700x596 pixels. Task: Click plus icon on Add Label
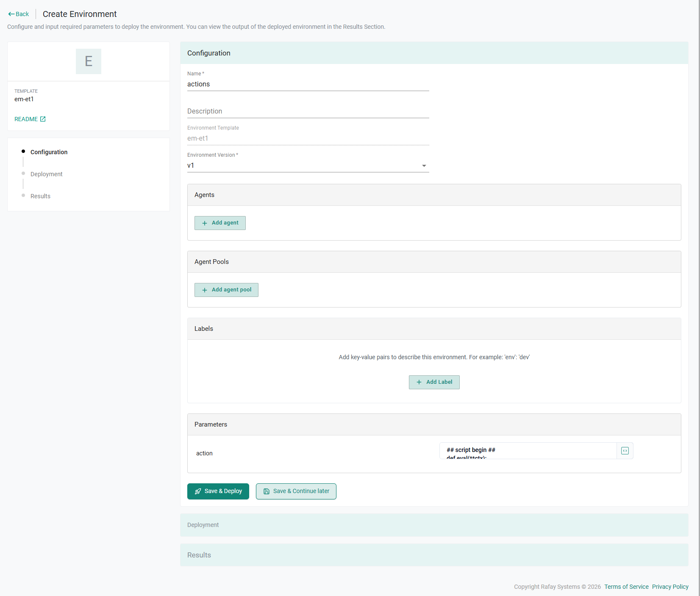point(419,382)
